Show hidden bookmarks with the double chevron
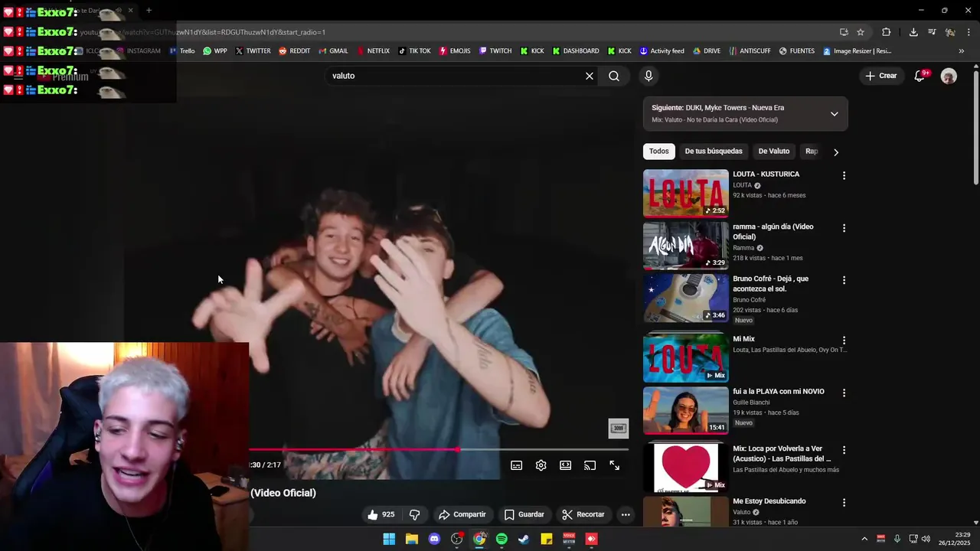Screen dimensions: 980x551 962,51
